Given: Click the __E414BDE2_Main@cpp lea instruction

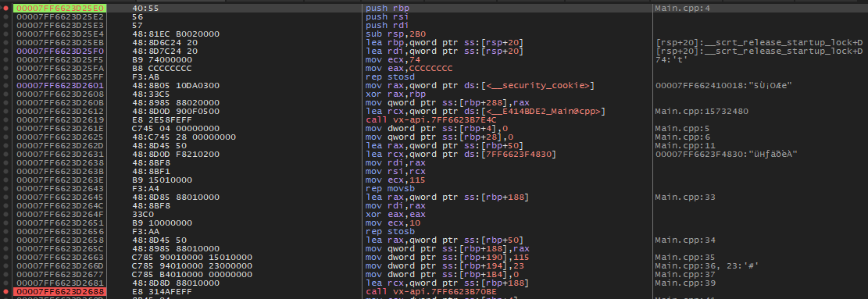Looking at the screenshot, I should click(485, 111).
